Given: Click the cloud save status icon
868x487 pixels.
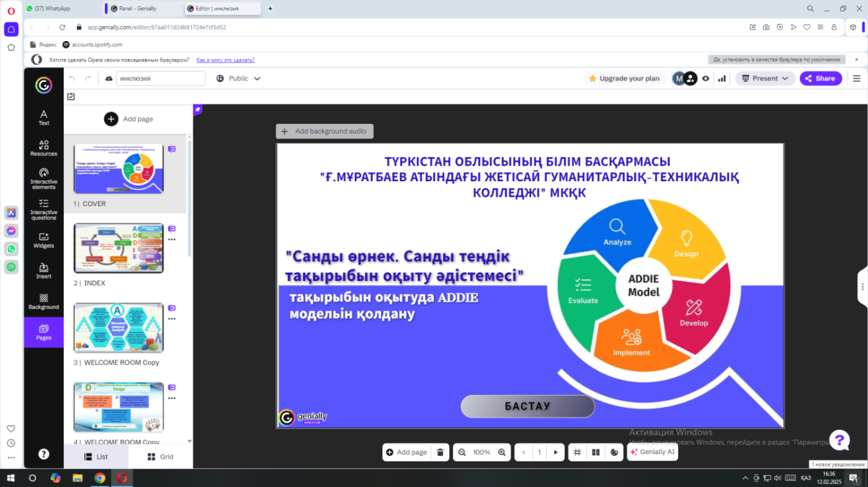Looking at the screenshot, I should (109, 79).
